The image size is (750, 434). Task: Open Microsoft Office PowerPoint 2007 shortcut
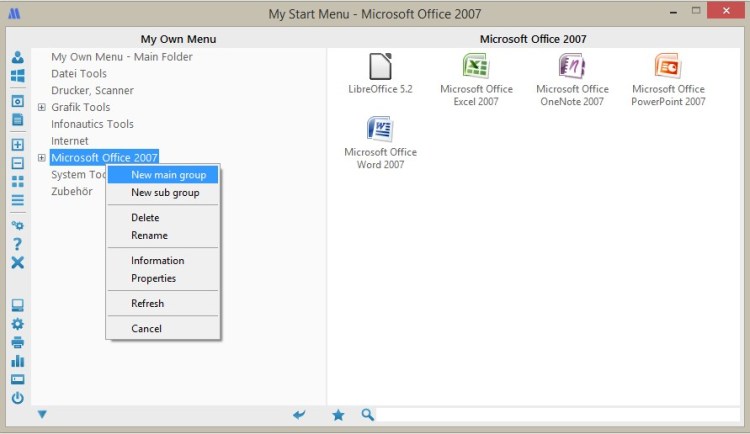[x=668, y=79]
